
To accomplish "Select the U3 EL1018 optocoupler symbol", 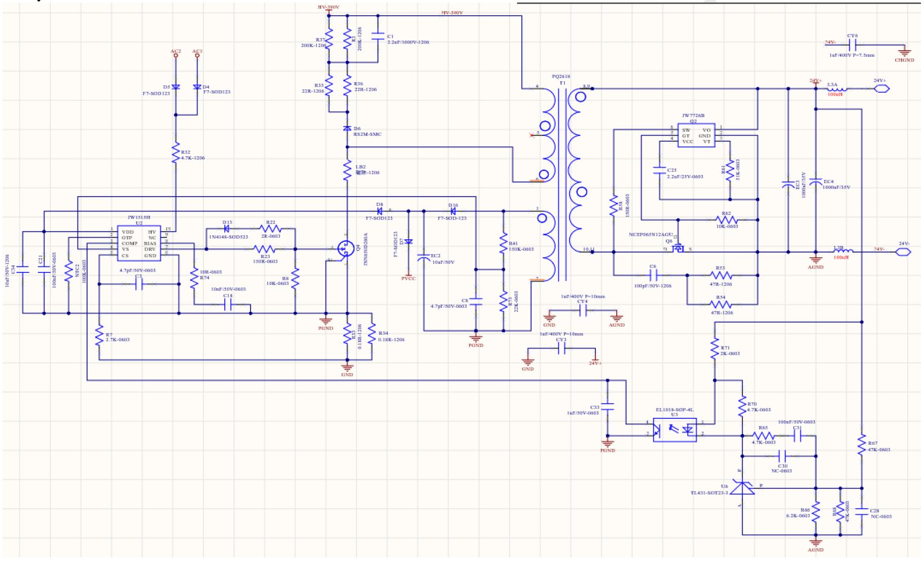I will [x=674, y=430].
